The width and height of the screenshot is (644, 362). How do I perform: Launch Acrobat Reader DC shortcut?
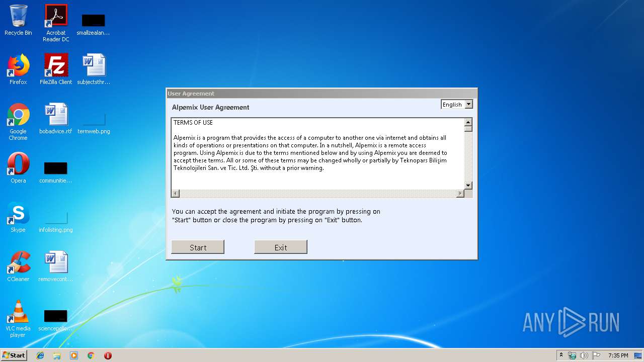(56, 23)
